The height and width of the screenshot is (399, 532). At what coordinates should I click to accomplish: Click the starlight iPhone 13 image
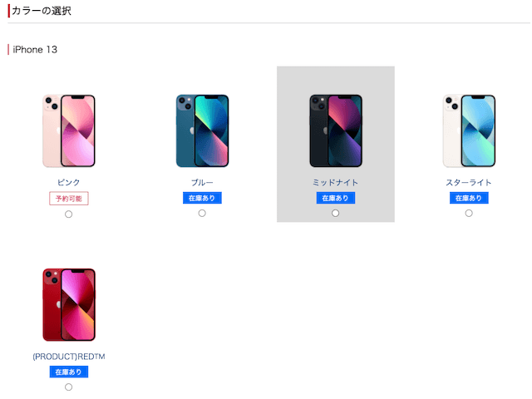click(x=469, y=131)
